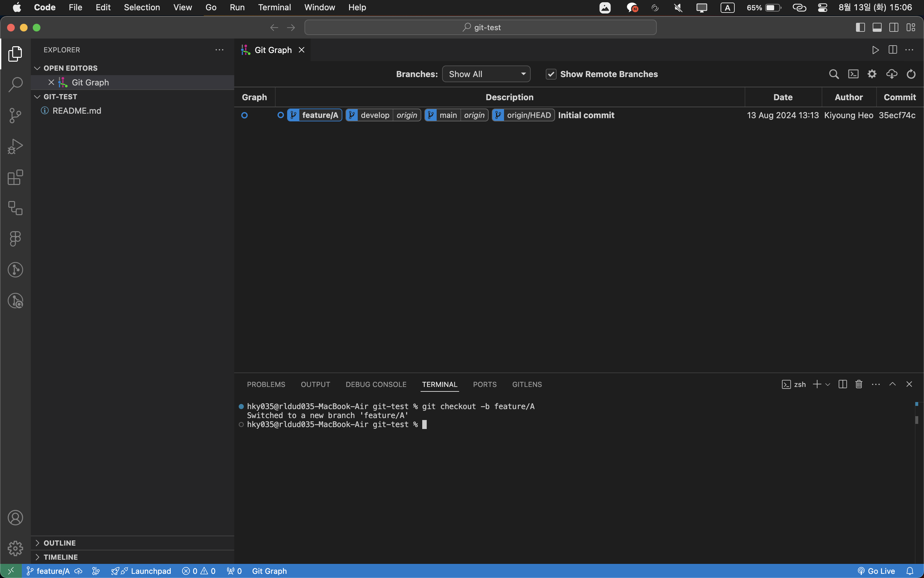Collapse the GIT-TEST folder section
Viewport: 924px width, 578px height.
[x=38, y=97]
